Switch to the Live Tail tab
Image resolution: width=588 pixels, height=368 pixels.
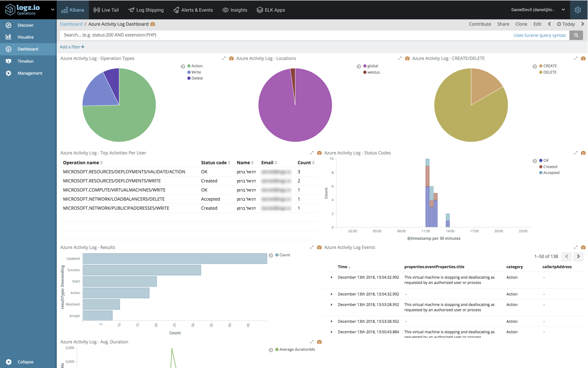pos(106,10)
